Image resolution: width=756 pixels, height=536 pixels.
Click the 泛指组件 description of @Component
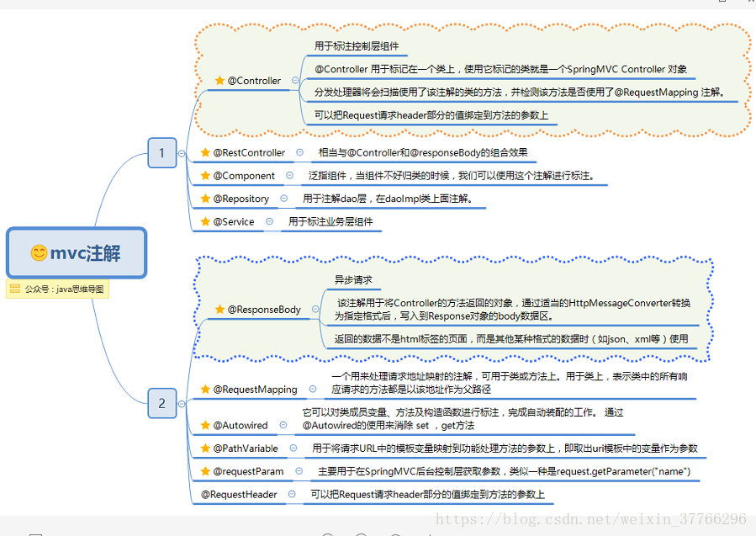(452, 176)
